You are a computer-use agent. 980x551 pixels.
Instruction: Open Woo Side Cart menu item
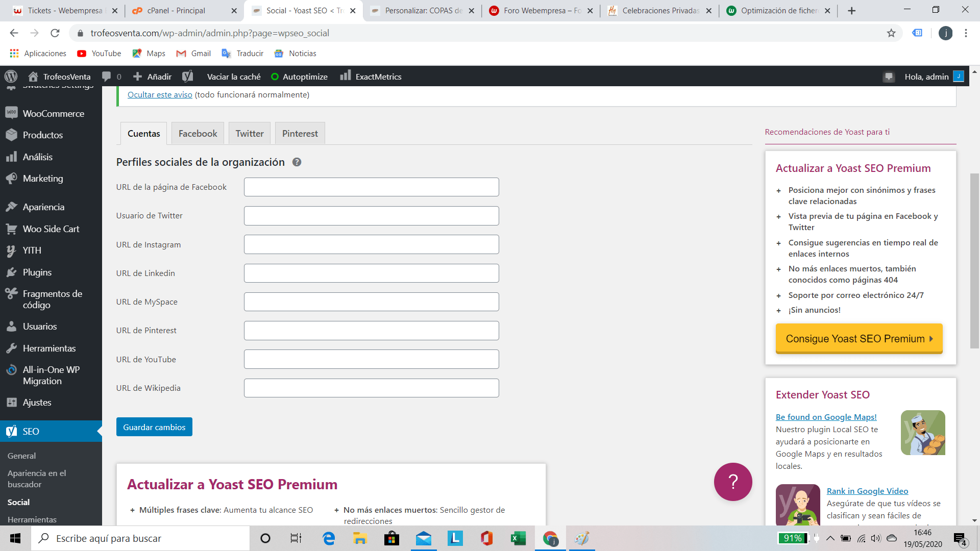pos(51,229)
